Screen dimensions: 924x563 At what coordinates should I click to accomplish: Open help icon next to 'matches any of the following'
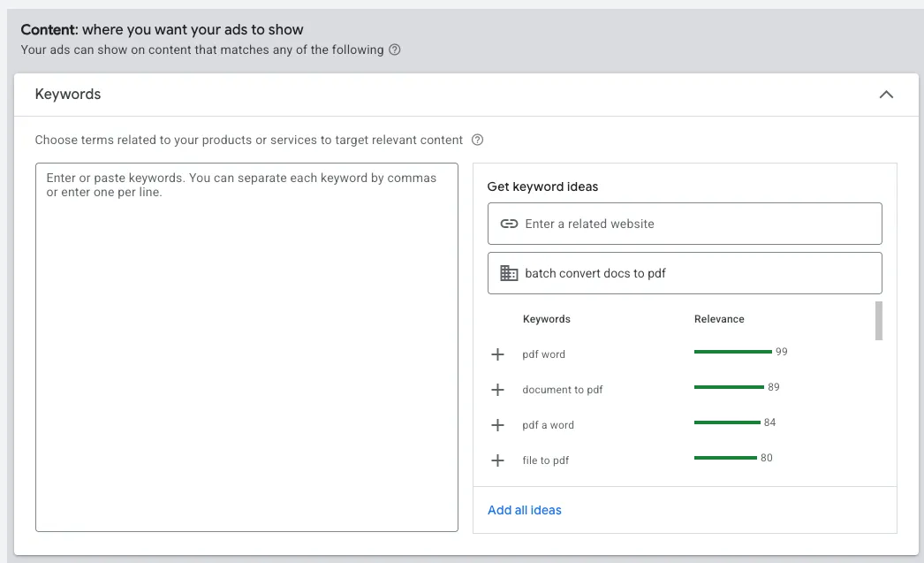click(395, 50)
